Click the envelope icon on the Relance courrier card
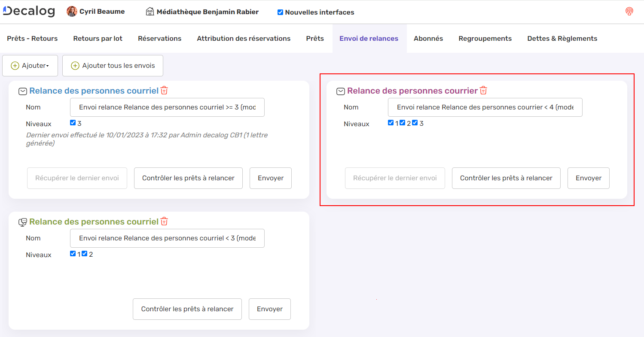The height and width of the screenshot is (337, 644). [341, 91]
